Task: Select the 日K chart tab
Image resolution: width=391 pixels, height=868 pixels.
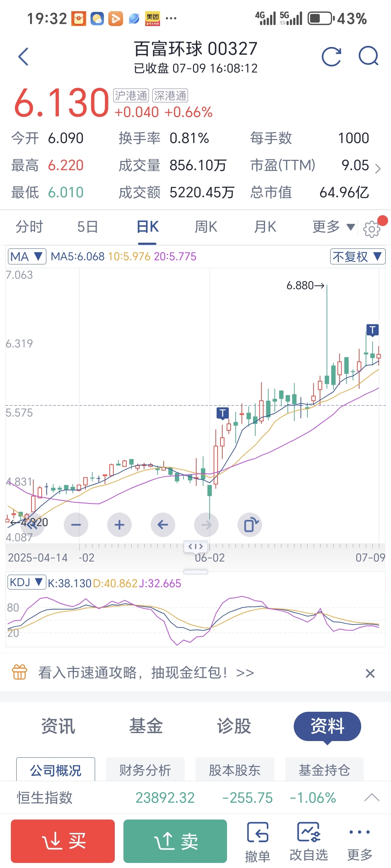Action: pos(148,227)
